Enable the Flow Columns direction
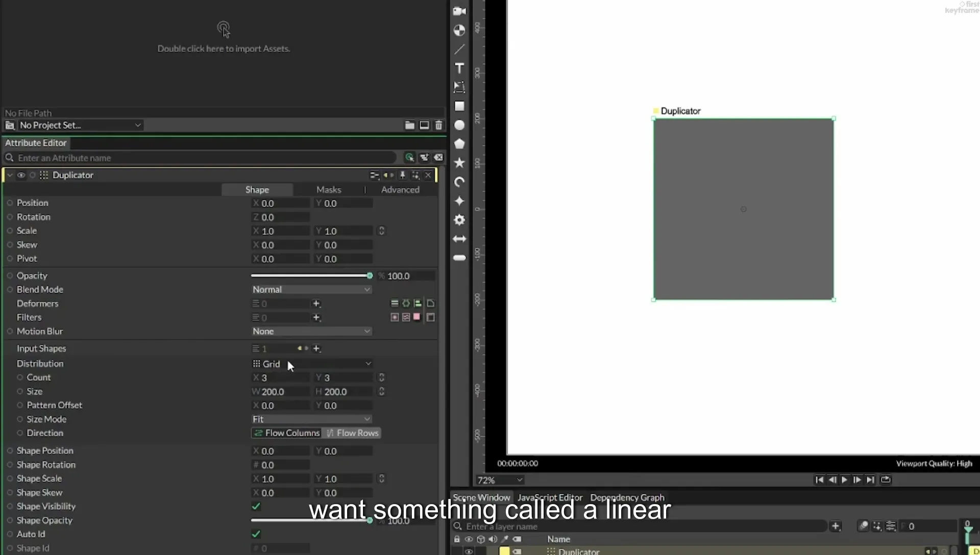Viewport: 980px width, 555px height. tap(286, 433)
